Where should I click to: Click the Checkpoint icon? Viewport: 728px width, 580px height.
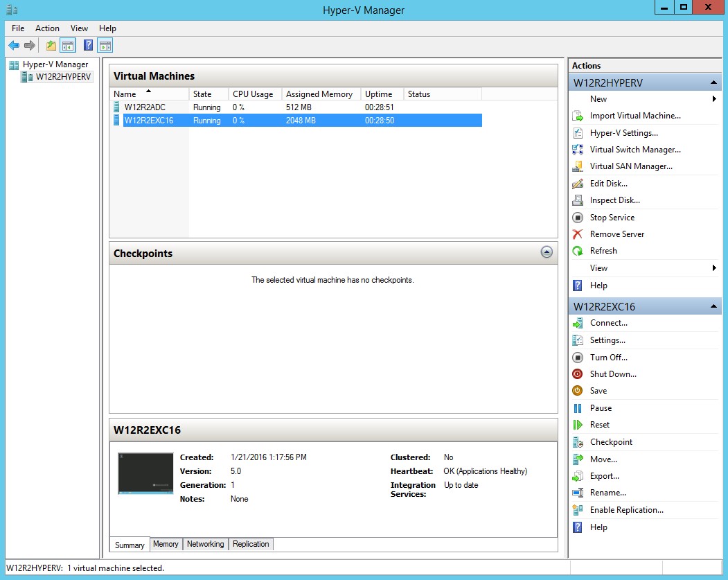[x=578, y=442]
